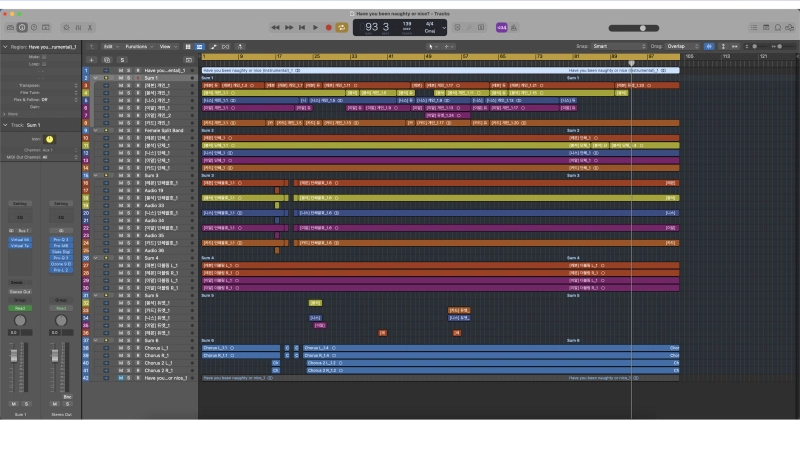The width and height of the screenshot is (800, 450).
Task: Toggle the Cycle mode button
Action: (341, 28)
